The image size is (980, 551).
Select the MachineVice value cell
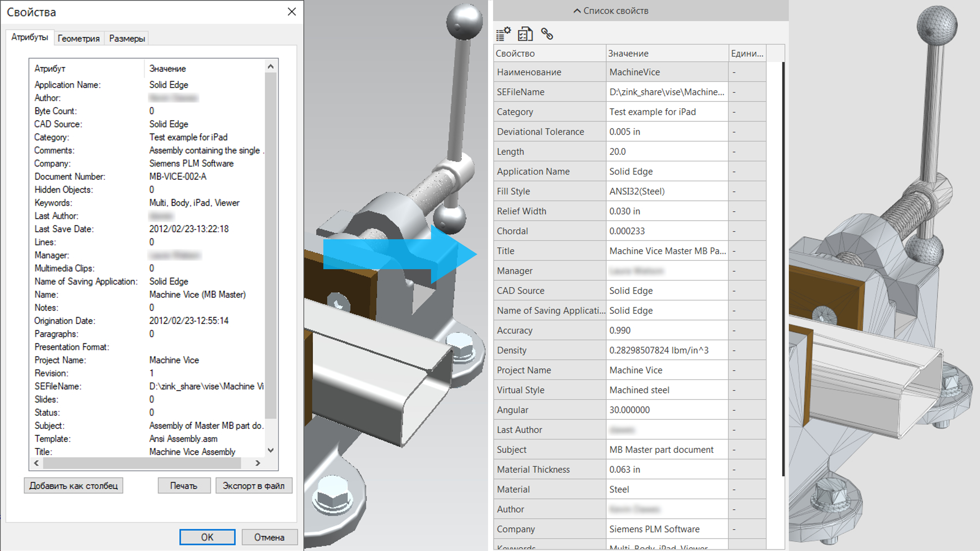tap(667, 72)
